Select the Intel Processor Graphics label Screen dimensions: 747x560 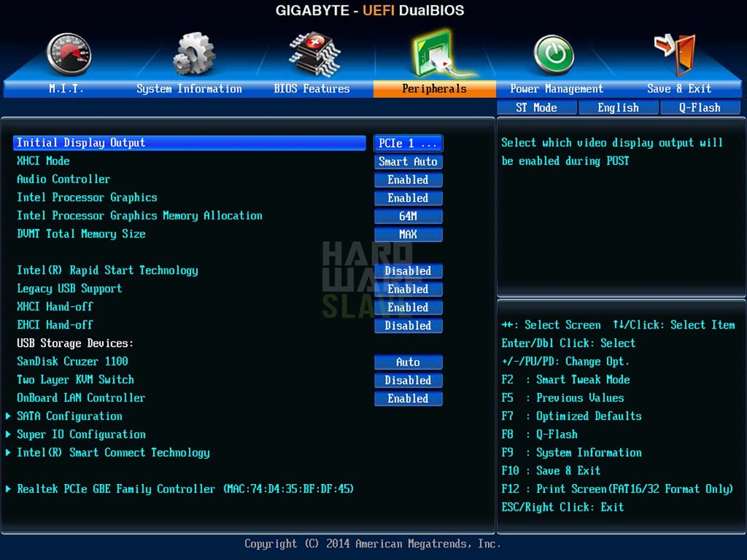point(87,197)
